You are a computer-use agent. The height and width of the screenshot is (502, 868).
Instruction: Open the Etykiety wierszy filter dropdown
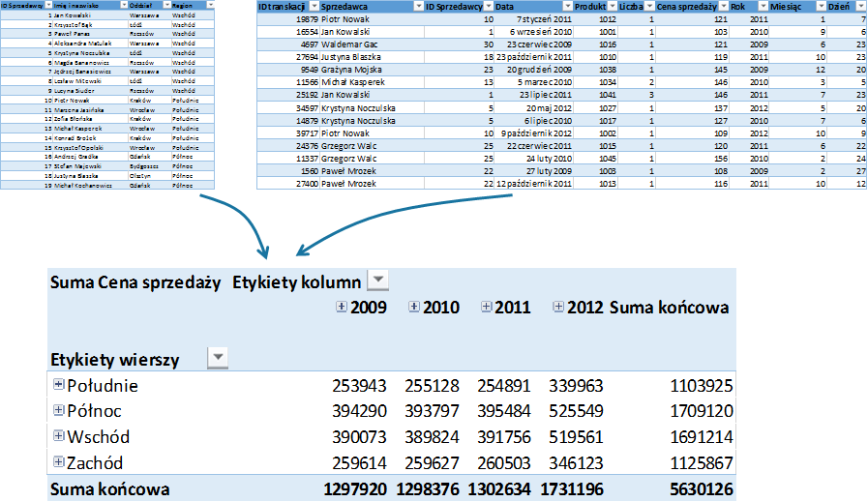click(219, 358)
